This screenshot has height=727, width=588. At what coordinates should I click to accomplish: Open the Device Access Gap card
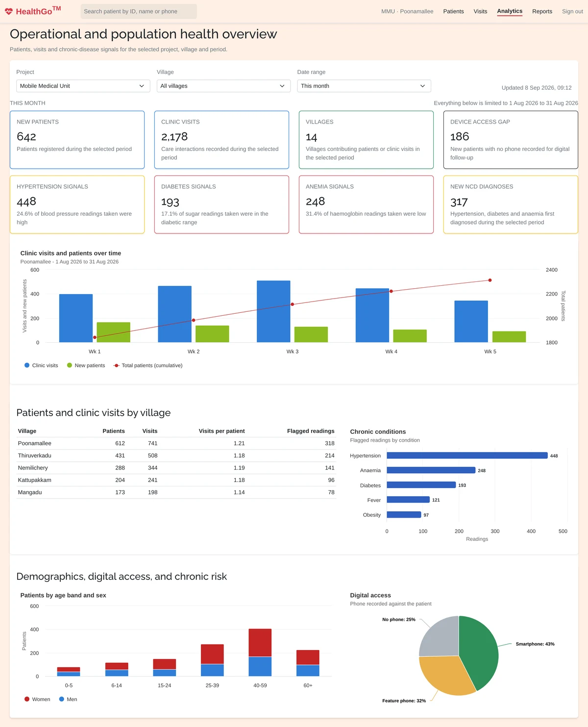click(511, 140)
